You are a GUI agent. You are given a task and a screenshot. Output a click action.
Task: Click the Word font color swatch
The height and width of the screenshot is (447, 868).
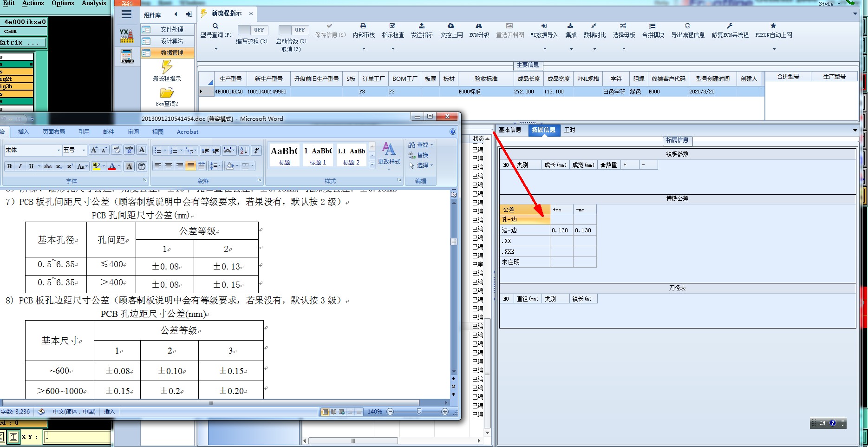[112, 166]
